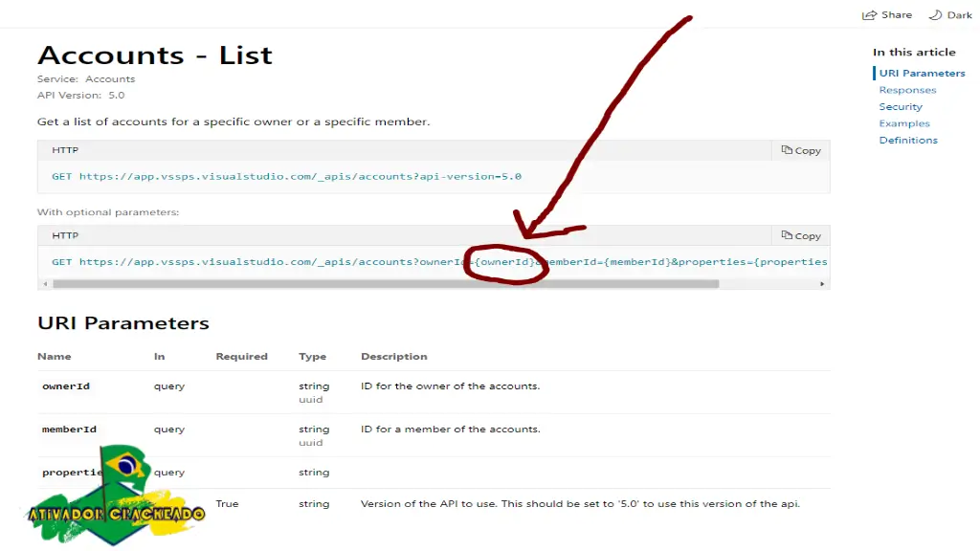This screenshot has height=551, width=980.
Task: Click the 'With optional parameters:' label
Action: (x=107, y=212)
